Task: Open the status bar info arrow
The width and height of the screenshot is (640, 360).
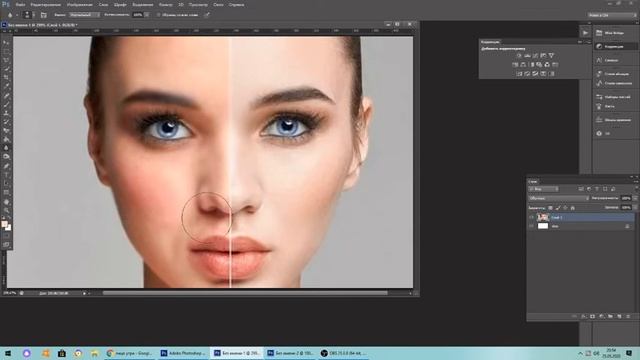Action: [x=84, y=293]
